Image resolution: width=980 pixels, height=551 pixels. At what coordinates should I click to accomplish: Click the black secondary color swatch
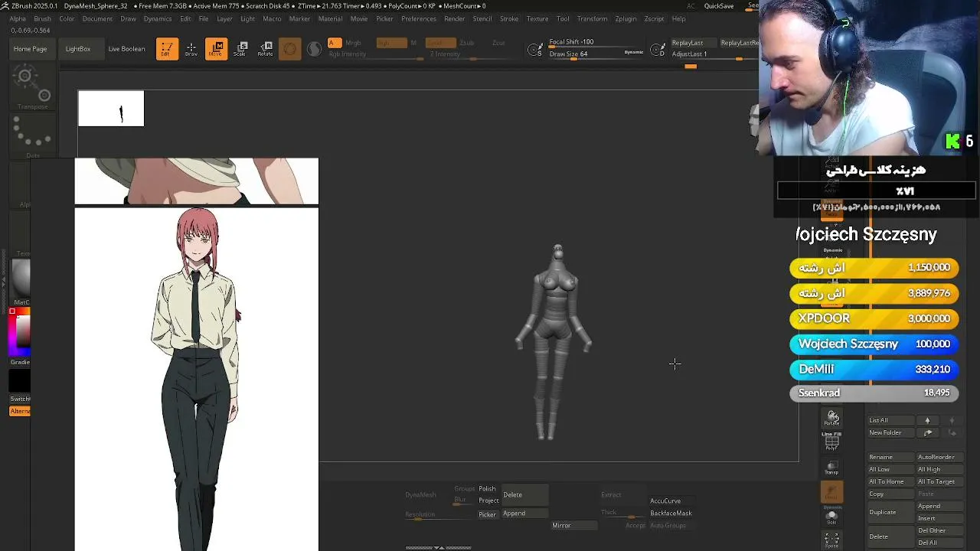point(20,380)
